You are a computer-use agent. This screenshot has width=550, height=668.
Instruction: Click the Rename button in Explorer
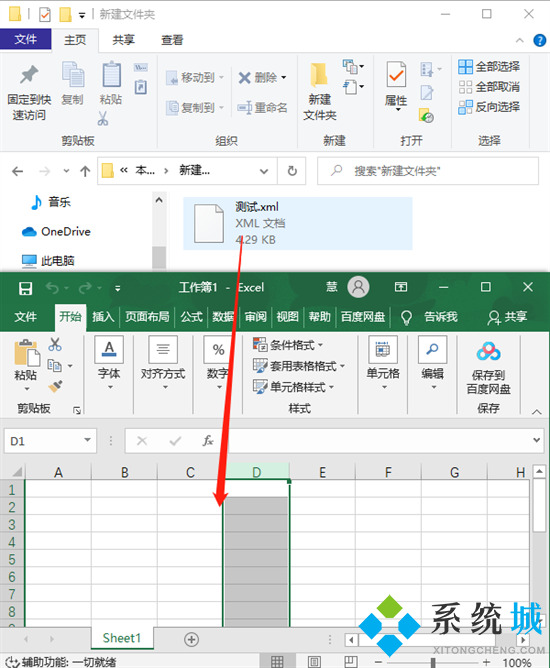pos(262,107)
